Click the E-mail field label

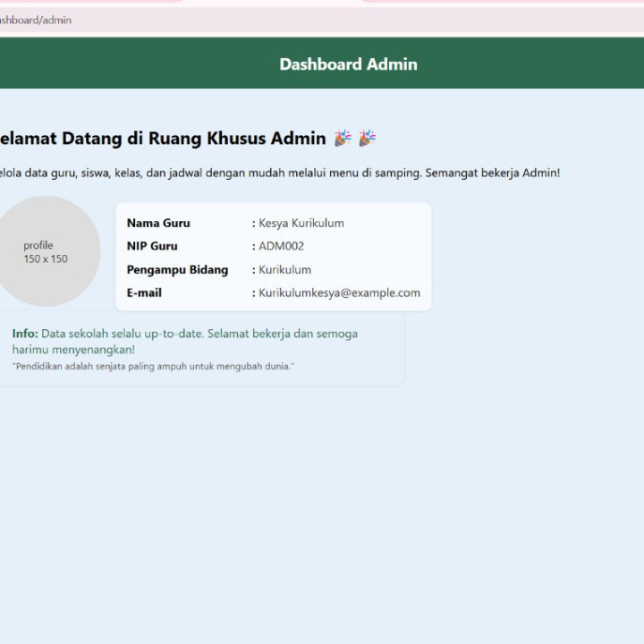tap(144, 292)
